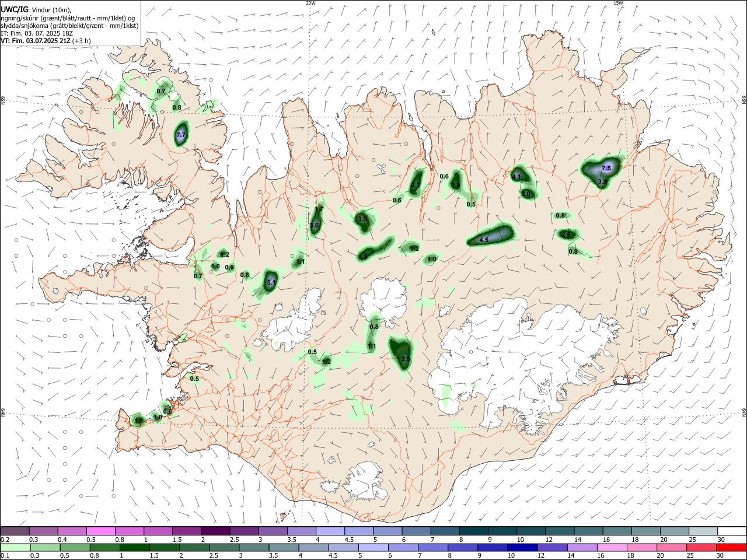The height and width of the screenshot is (560, 747).
Task: Click the 15W longitude label
Action: [x=618, y=2]
